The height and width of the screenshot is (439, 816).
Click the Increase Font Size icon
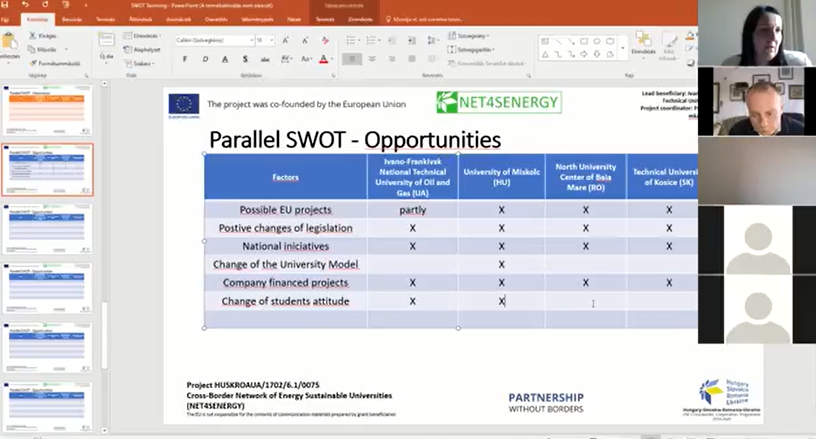click(286, 40)
